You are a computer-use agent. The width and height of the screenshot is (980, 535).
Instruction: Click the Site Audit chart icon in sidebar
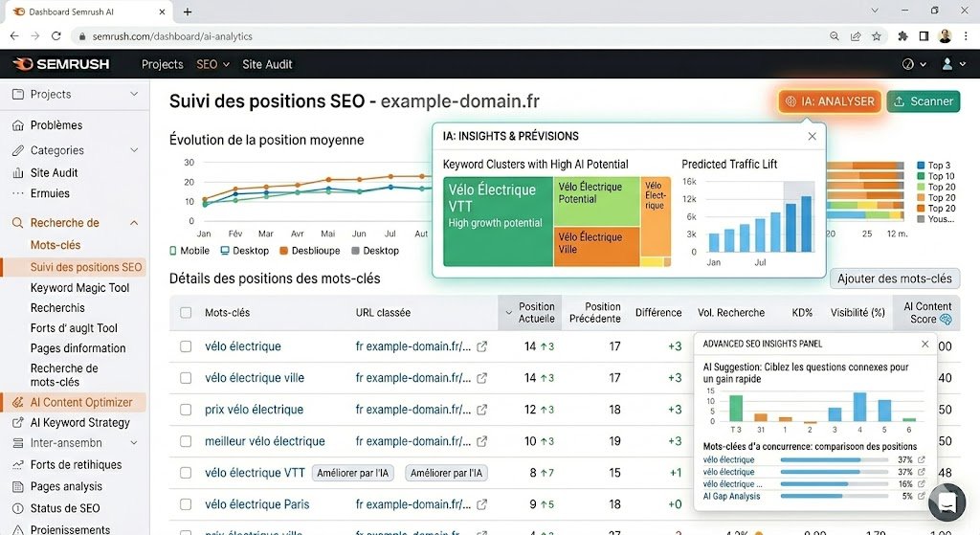[18, 172]
